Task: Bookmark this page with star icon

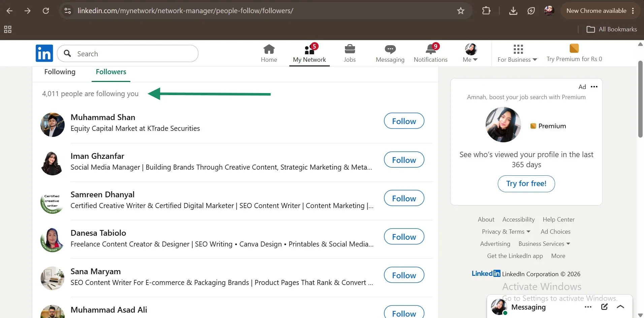Action: (460, 11)
